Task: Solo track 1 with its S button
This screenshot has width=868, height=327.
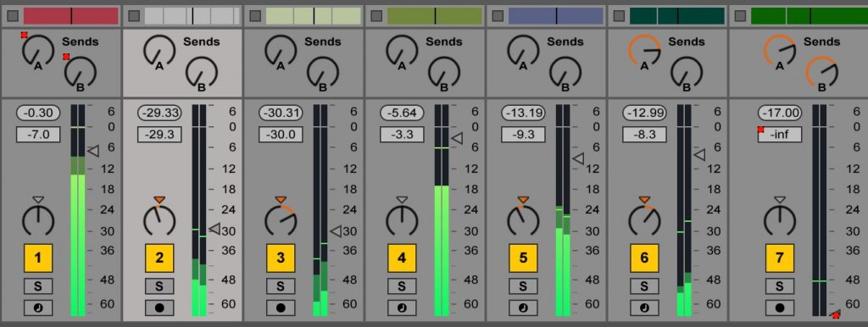Action: click(x=38, y=286)
